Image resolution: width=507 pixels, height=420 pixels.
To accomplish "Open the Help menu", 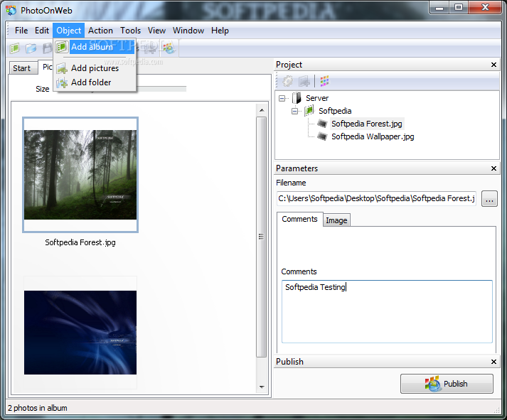I will coord(220,31).
